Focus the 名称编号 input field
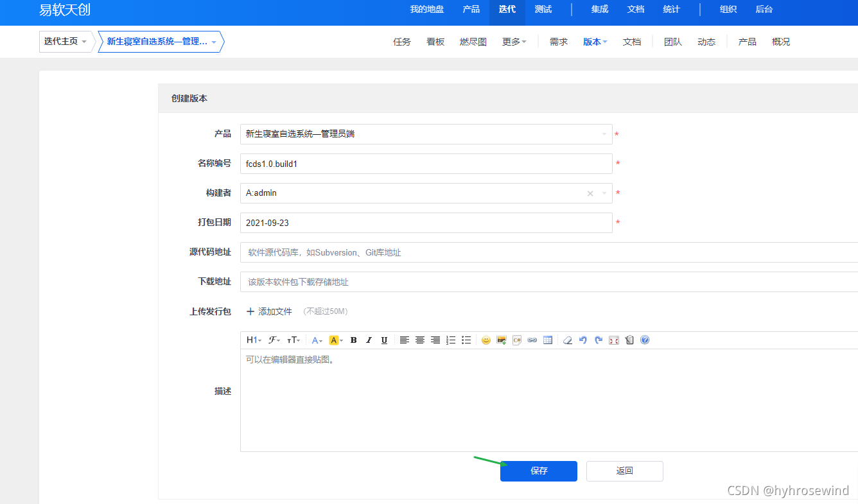Image resolution: width=858 pixels, height=504 pixels. [x=426, y=164]
